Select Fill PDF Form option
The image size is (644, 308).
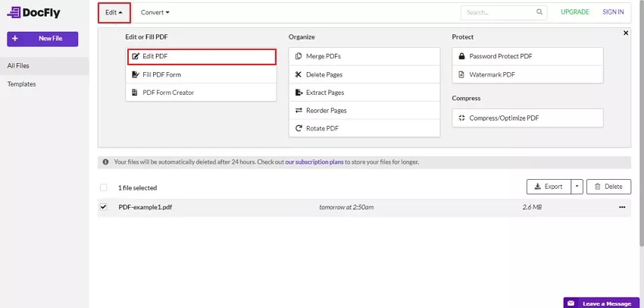click(161, 74)
